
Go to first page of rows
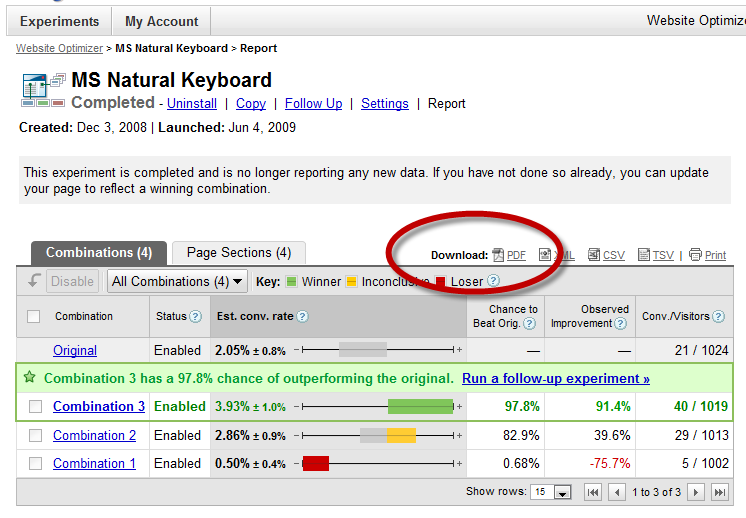(593, 492)
